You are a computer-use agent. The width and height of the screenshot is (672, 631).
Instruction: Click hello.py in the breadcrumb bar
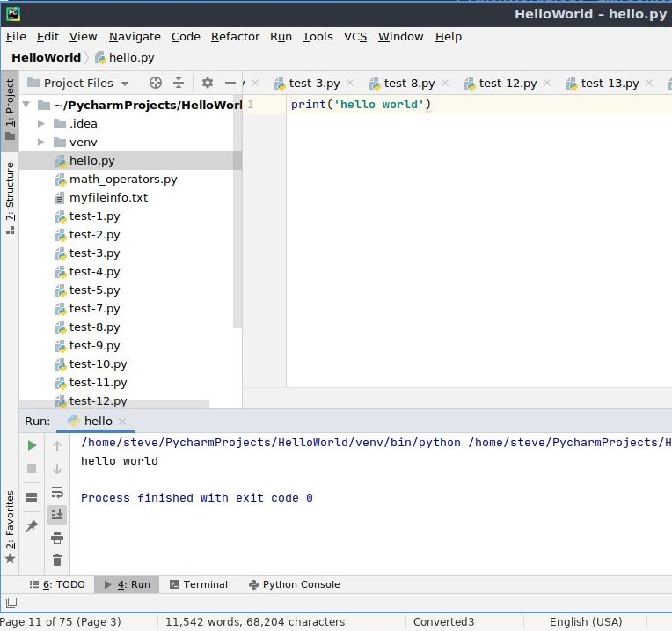[x=124, y=57]
